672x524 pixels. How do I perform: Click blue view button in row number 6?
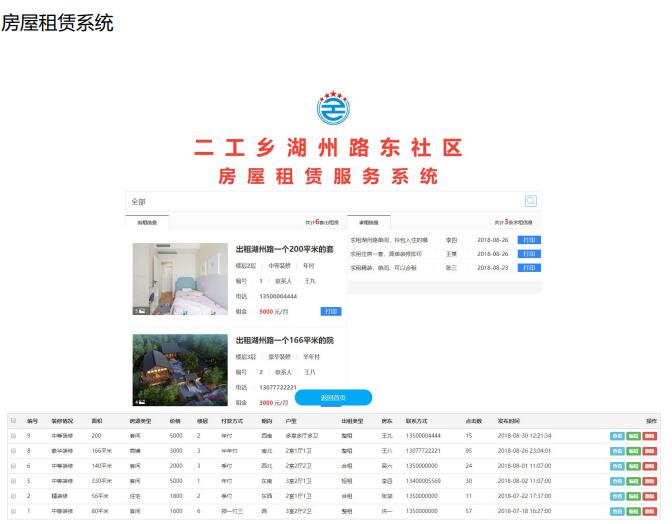coord(617,466)
